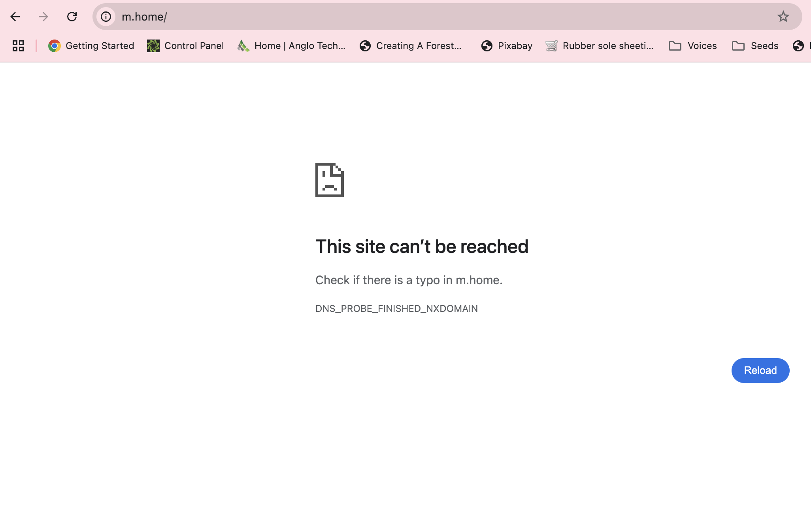
Task: Bookmark this page with the star
Action: tap(783, 17)
